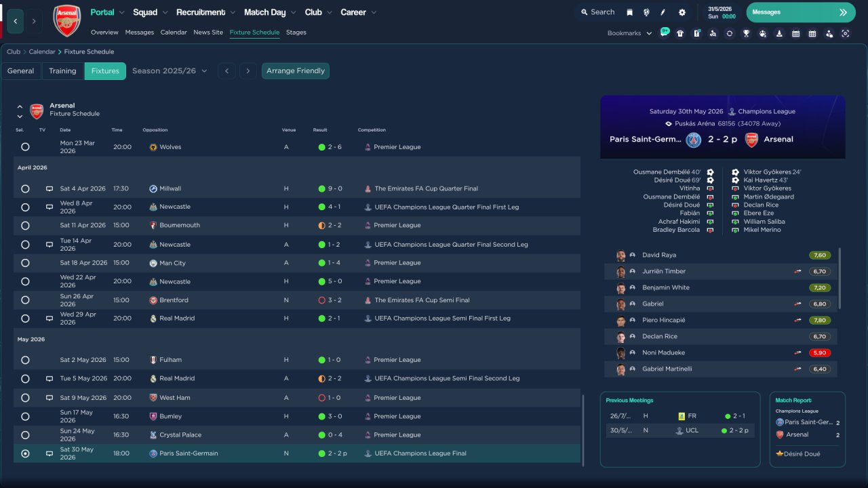Select the West Ham fixture radio button

click(25, 398)
